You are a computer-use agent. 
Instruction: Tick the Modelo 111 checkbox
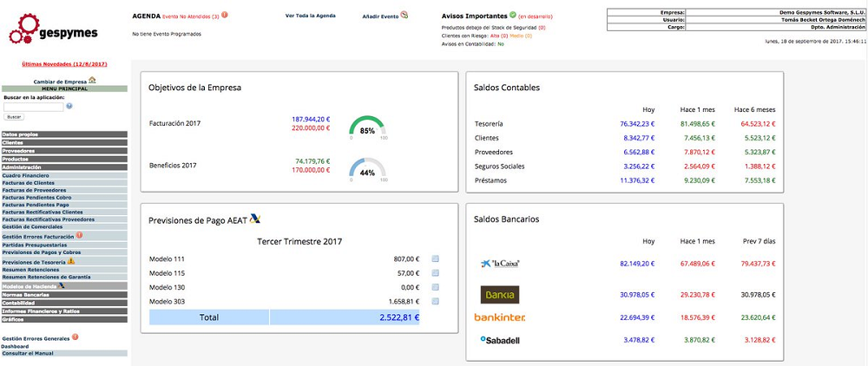click(435, 258)
